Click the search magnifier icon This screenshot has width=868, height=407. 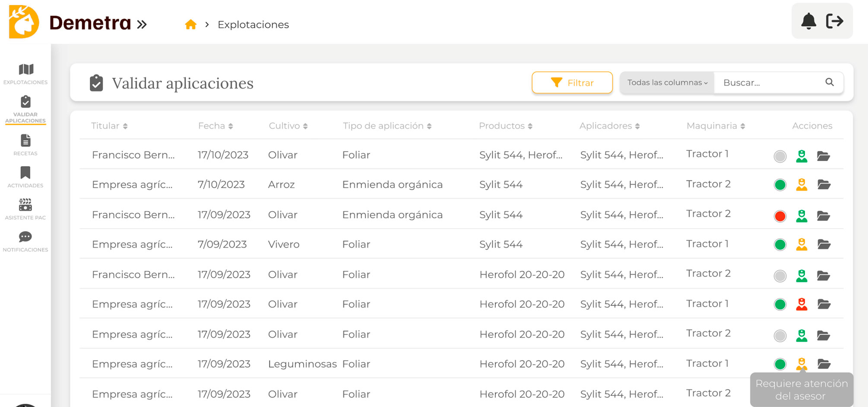(829, 82)
